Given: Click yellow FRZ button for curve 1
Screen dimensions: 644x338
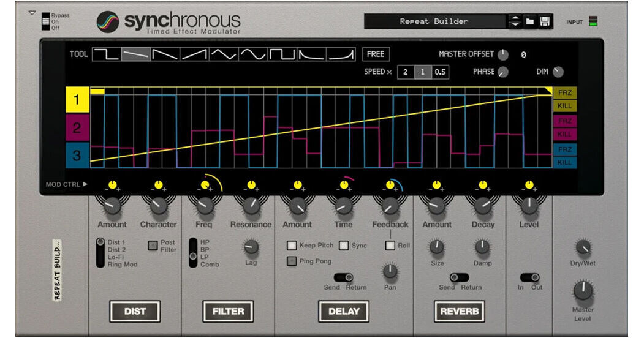Looking at the screenshot, I should pos(565,92).
